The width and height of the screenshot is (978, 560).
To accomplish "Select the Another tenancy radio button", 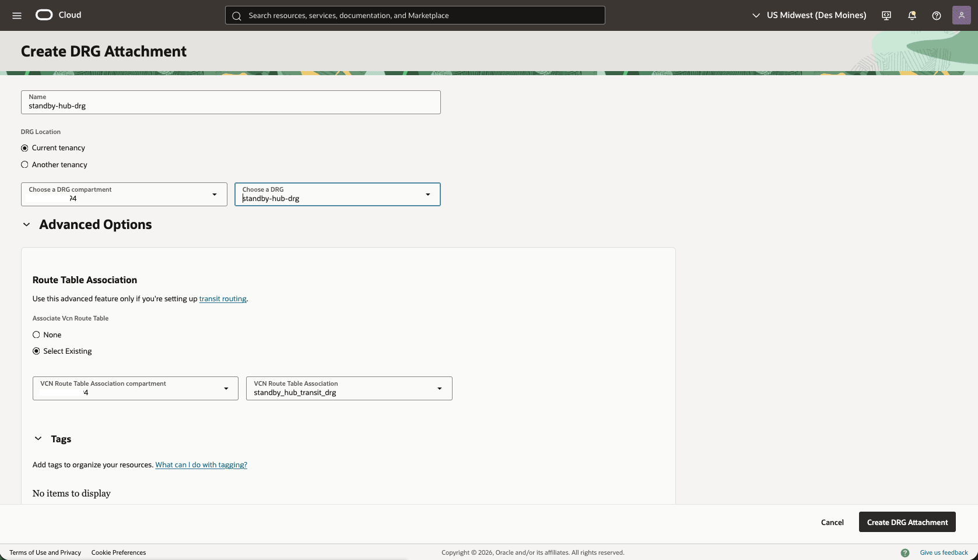I will pyautogui.click(x=24, y=165).
